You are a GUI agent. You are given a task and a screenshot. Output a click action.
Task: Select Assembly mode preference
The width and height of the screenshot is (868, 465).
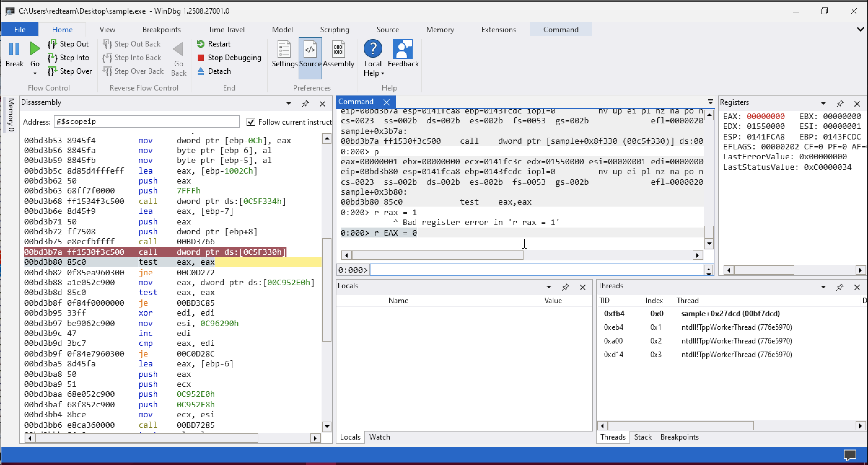pos(338,55)
